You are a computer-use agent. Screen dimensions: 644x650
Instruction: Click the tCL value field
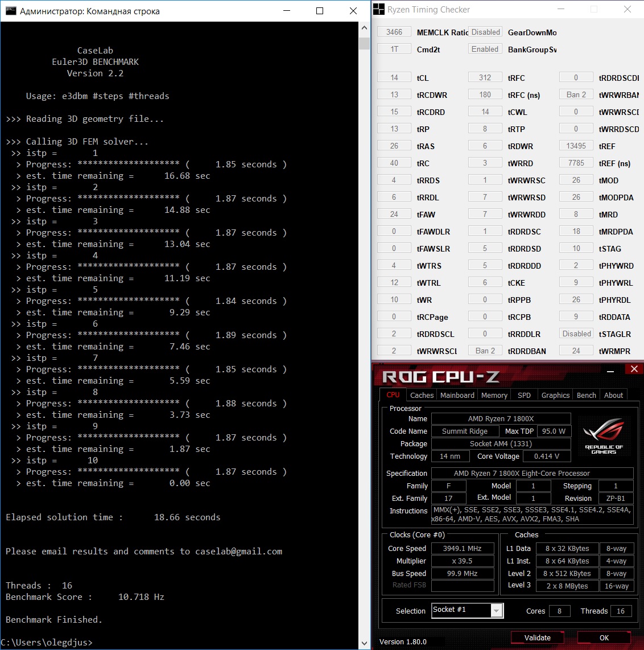point(394,77)
